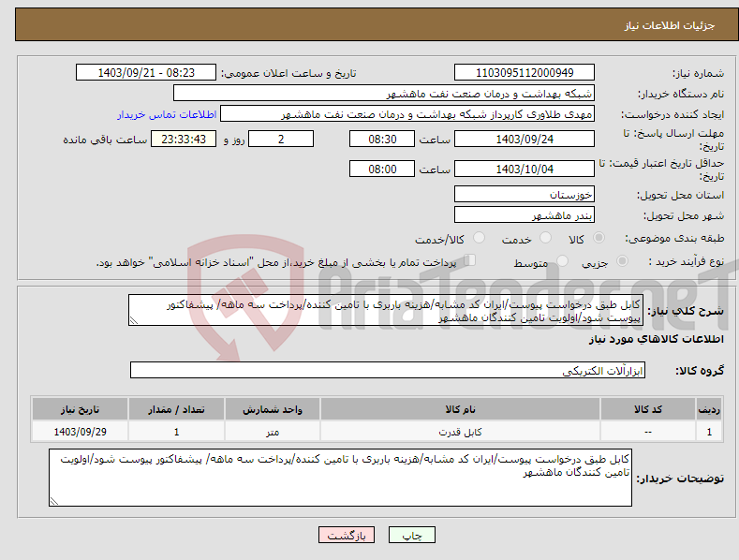Select the کالا radio button
739x560 pixels.
pyautogui.click(x=599, y=238)
